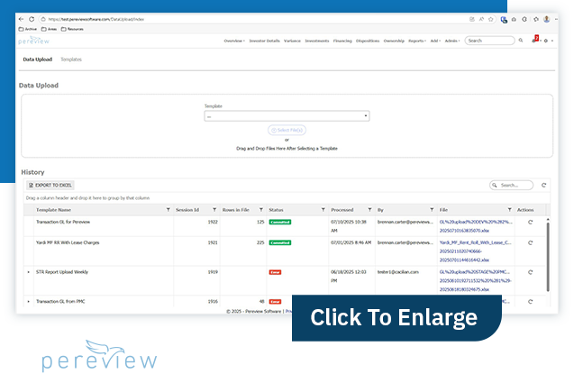Click the History grid vertical scrollbar

(x=548, y=257)
